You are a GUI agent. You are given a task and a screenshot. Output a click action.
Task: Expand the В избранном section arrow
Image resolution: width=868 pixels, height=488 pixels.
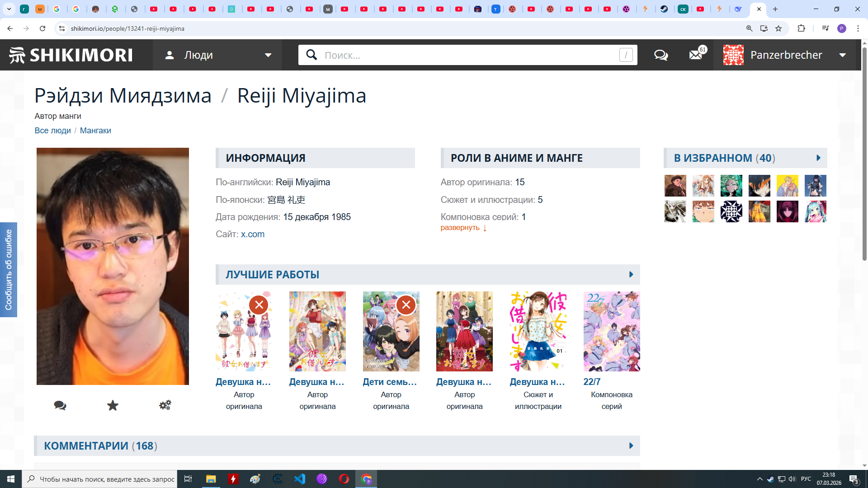818,158
